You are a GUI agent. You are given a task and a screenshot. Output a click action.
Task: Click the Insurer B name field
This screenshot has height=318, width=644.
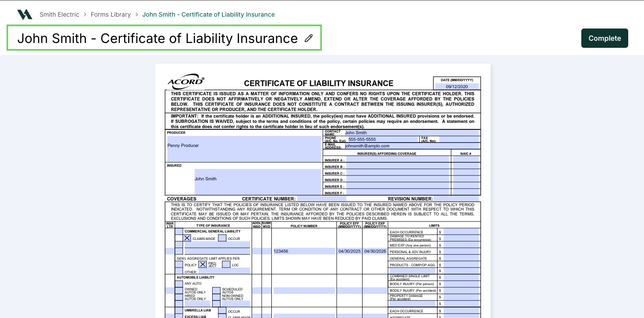(x=398, y=167)
